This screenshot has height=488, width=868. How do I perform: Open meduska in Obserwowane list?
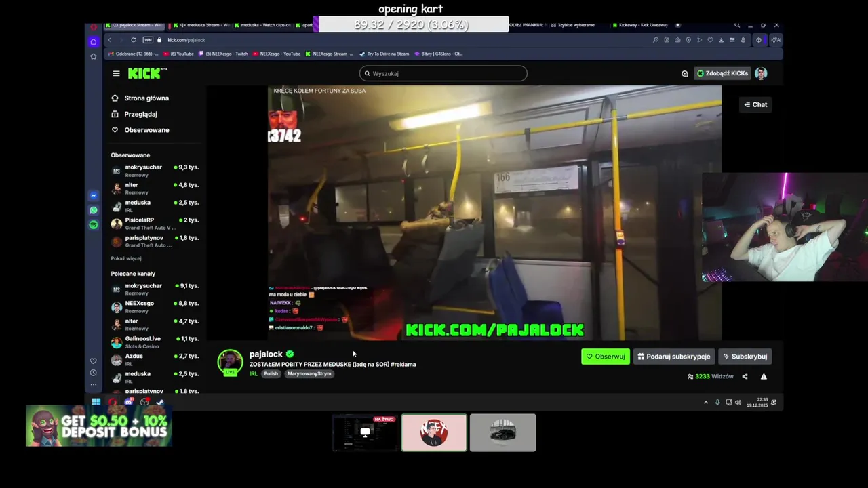[155, 205]
